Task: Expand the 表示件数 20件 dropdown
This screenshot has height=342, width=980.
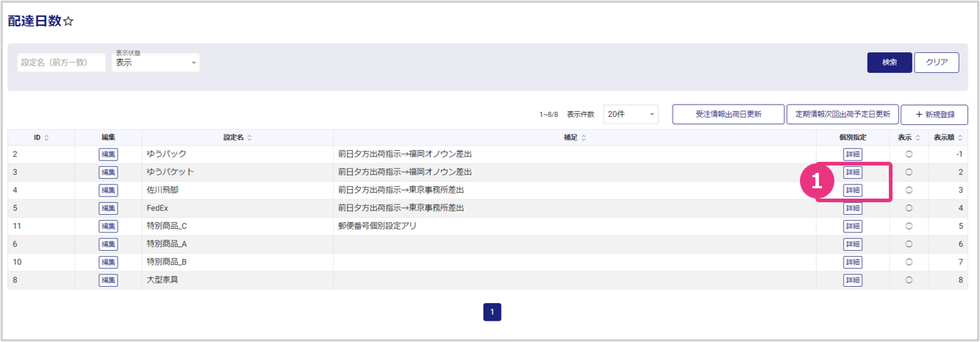Action: pos(631,115)
